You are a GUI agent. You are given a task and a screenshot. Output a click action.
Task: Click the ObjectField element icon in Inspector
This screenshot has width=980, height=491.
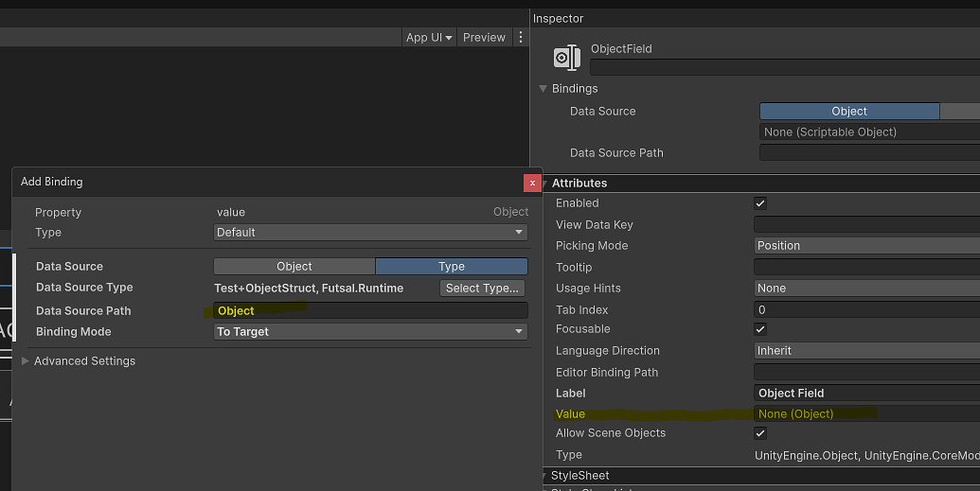(566, 58)
